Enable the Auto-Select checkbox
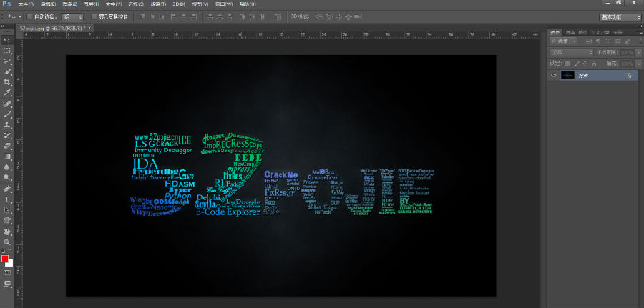 [31, 16]
